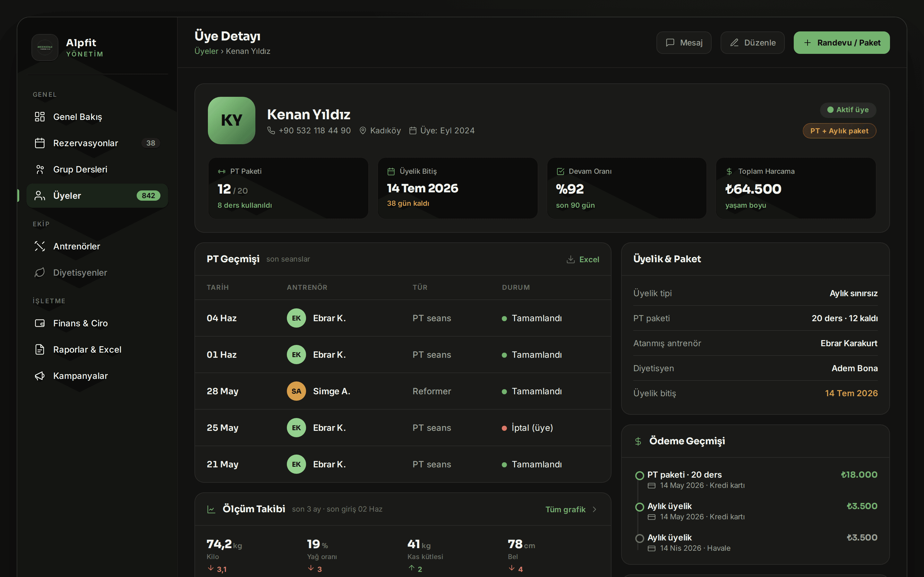Add new Randevu / Paket
Screen dimensions: 924x577
coord(842,43)
